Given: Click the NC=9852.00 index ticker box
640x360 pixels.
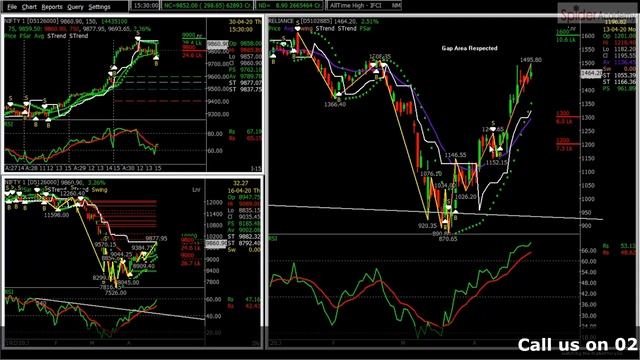Looking at the screenshot, I should pos(207,6).
